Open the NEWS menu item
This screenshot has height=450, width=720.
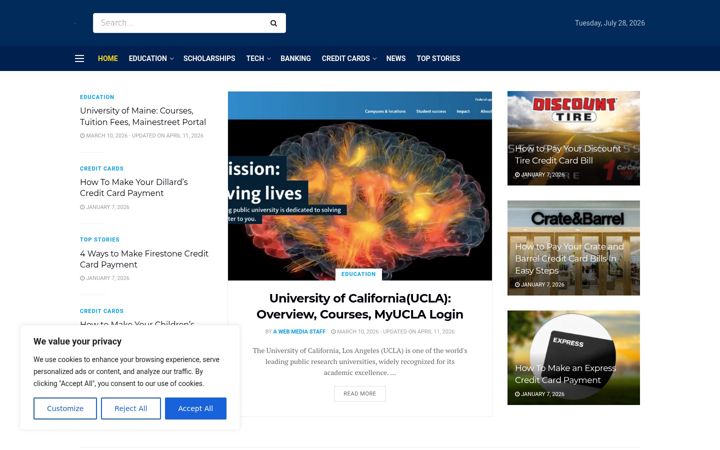click(x=396, y=58)
